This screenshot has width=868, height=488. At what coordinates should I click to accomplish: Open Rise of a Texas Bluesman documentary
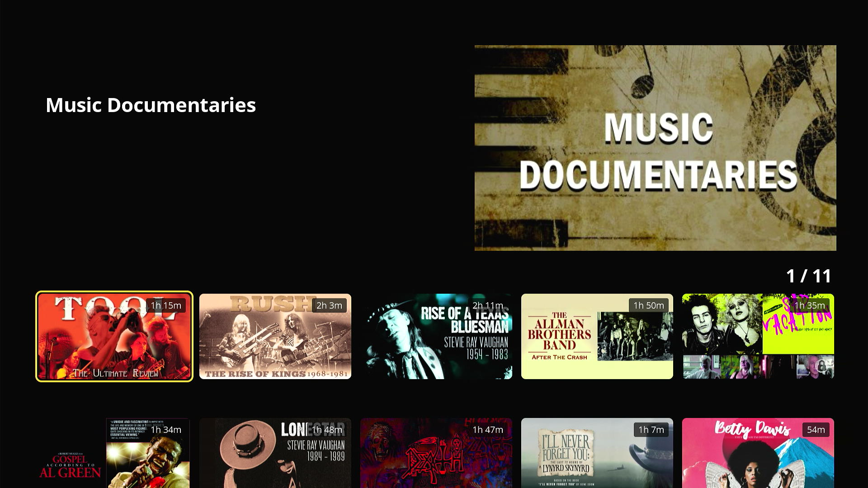[436, 336]
